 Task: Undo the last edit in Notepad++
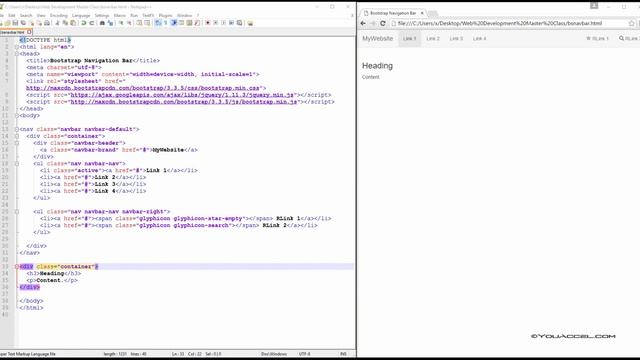pos(84,23)
